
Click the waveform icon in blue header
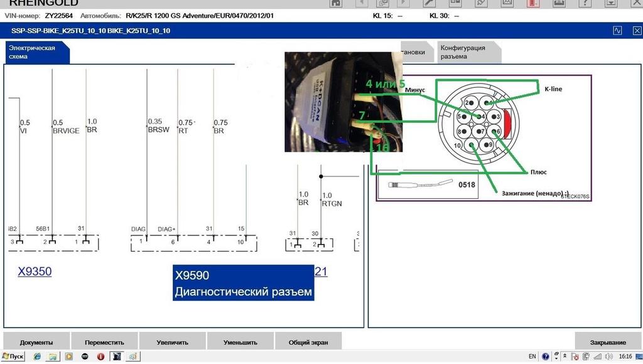click(x=617, y=30)
